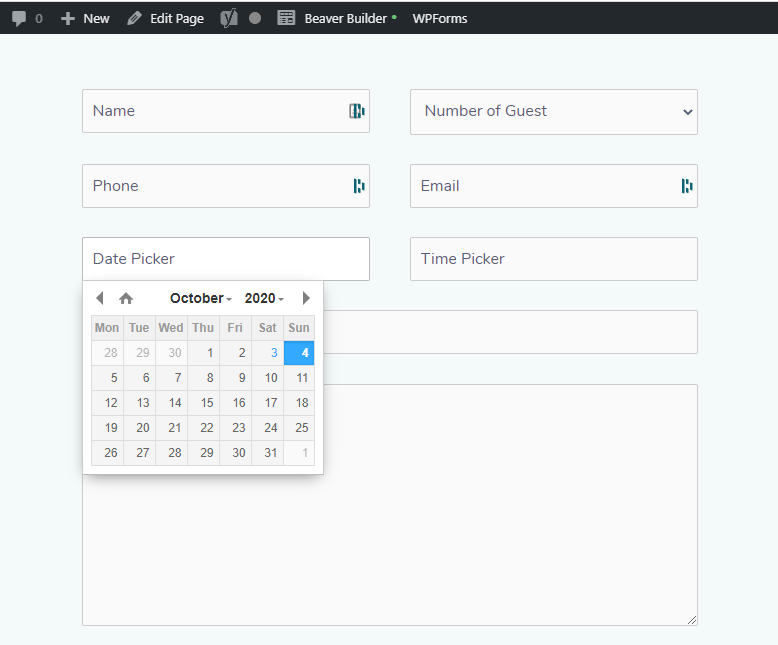Pick October 1 in the calendar
Image resolution: width=778 pixels, height=645 pixels.
point(203,353)
